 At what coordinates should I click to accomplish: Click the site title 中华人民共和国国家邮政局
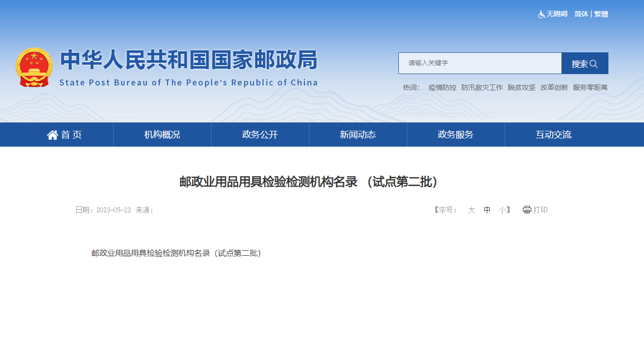click(188, 60)
